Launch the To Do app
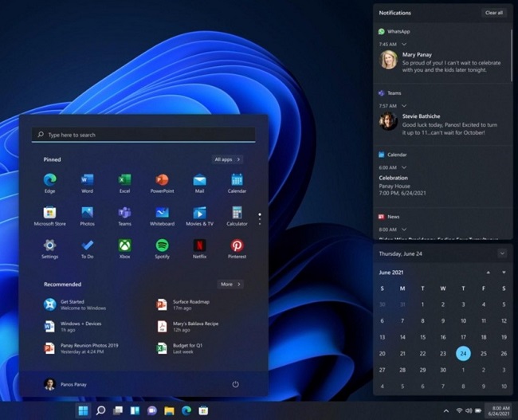The width and height of the screenshot is (518, 420). [x=87, y=249]
